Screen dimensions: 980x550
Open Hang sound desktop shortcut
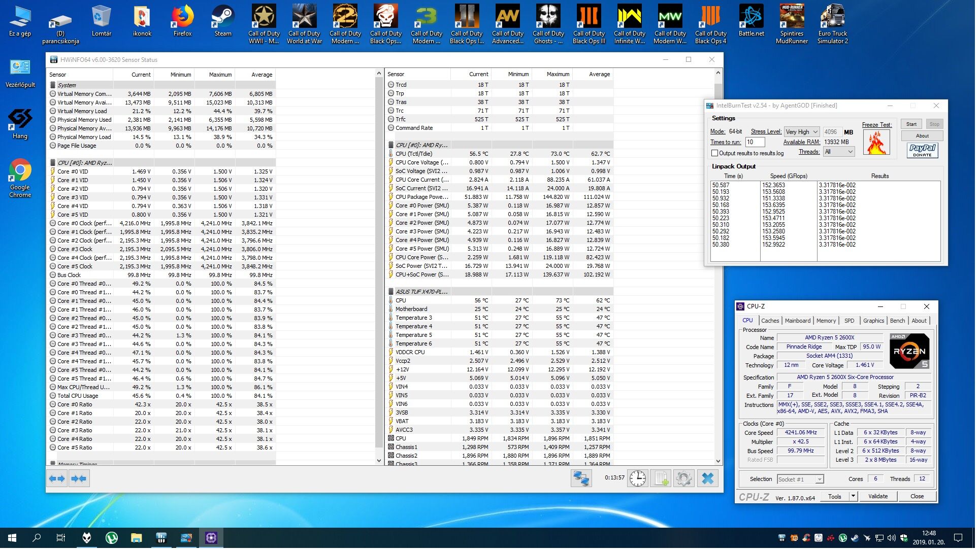20,125
